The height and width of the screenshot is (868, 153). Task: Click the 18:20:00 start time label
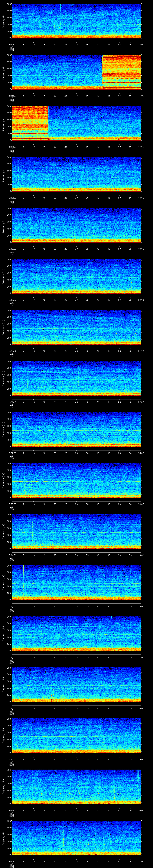pos(12,351)
